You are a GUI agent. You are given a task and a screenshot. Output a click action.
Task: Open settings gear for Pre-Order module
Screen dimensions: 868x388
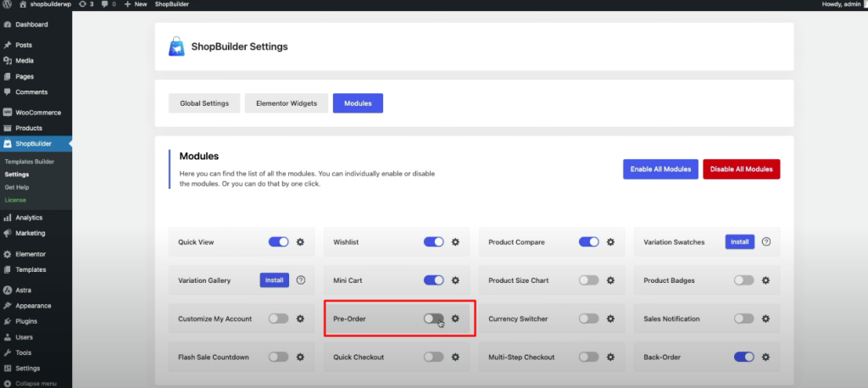[x=455, y=319]
